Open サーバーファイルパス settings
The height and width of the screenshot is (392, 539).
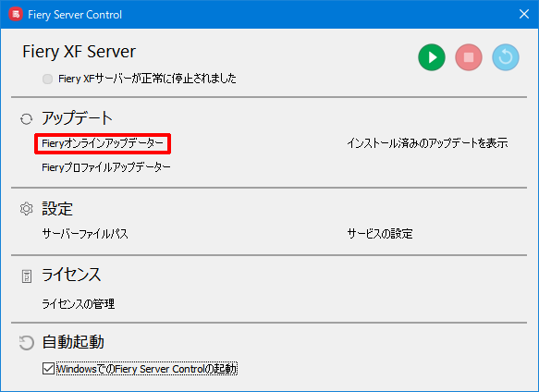pyautogui.click(x=85, y=234)
